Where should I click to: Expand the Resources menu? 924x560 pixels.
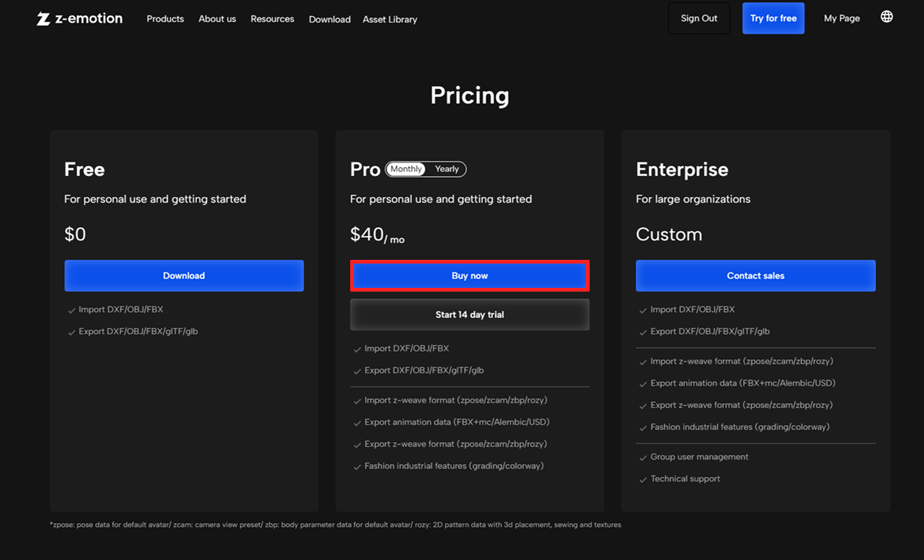[272, 19]
